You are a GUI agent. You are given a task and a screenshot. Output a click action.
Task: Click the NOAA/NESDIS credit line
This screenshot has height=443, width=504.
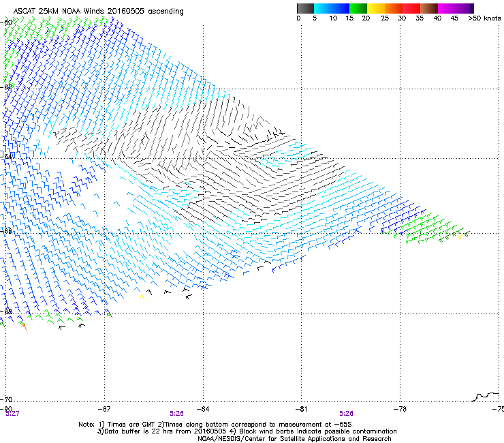pyautogui.click(x=294, y=439)
